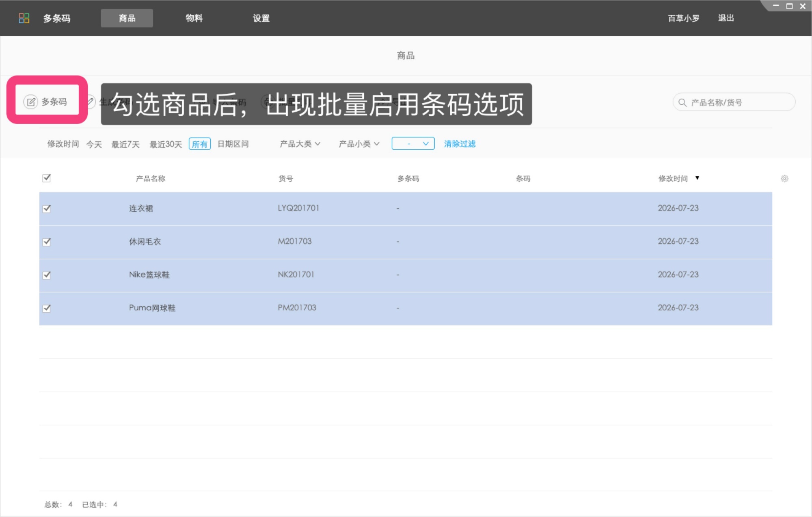Switch to the 物料 tab

pos(194,18)
